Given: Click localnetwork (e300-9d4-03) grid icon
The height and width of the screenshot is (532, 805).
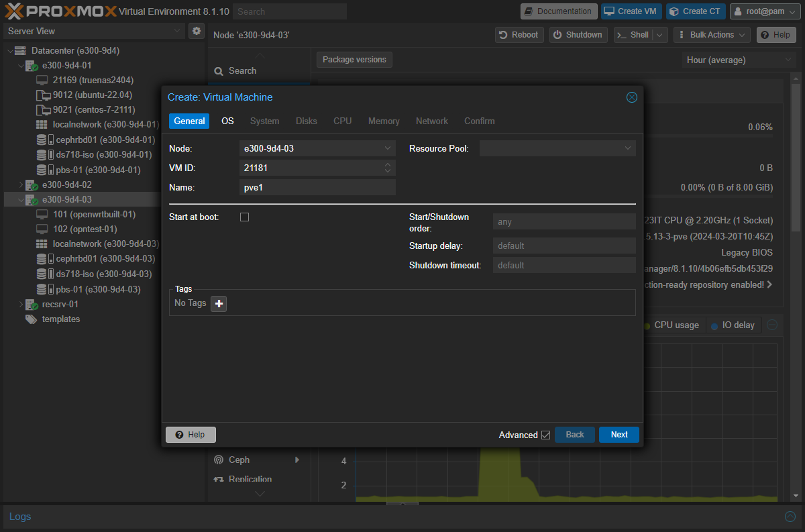Looking at the screenshot, I should [42, 244].
